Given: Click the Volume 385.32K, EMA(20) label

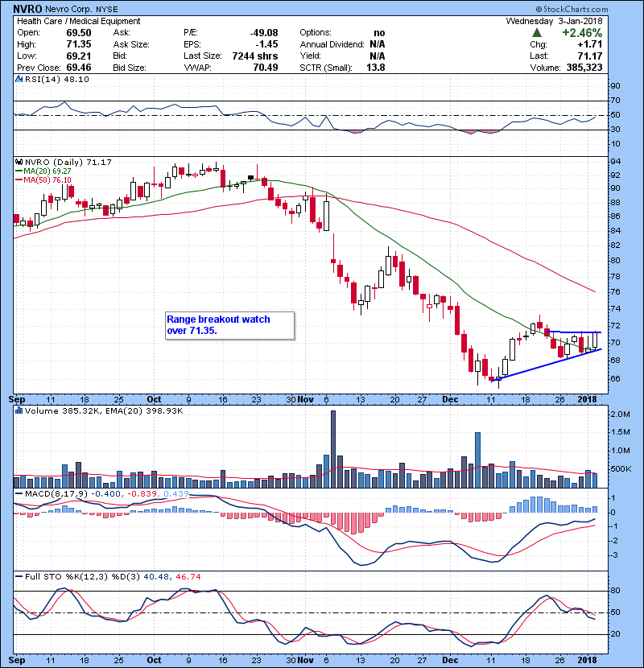Looking at the screenshot, I should [x=104, y=410].
